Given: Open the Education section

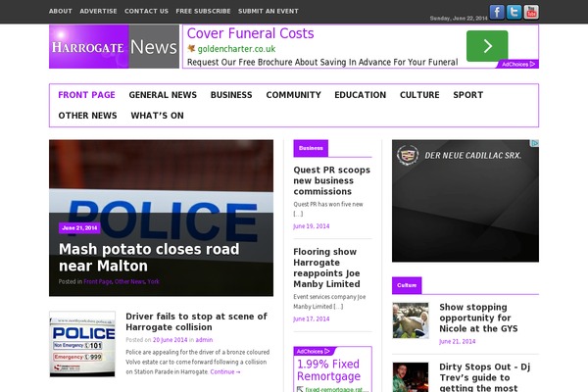Looking at the screenshot, I should click(361, 95).
